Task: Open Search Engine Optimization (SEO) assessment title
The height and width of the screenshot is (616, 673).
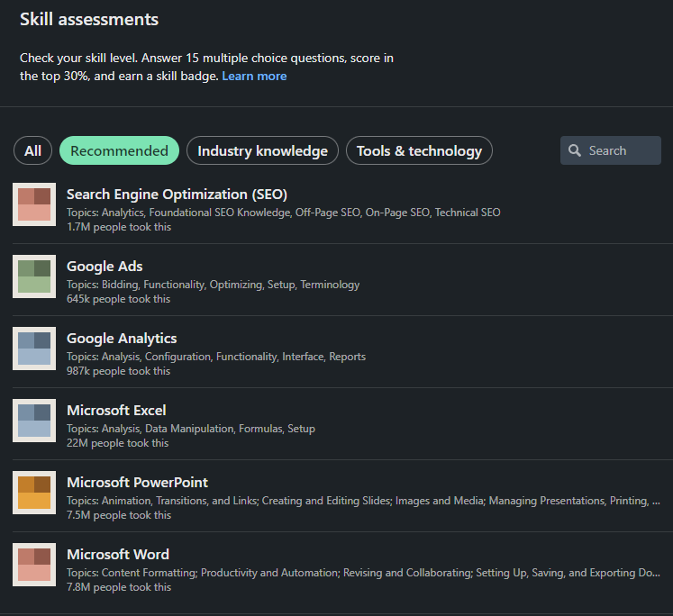Action: pos(177,195)
